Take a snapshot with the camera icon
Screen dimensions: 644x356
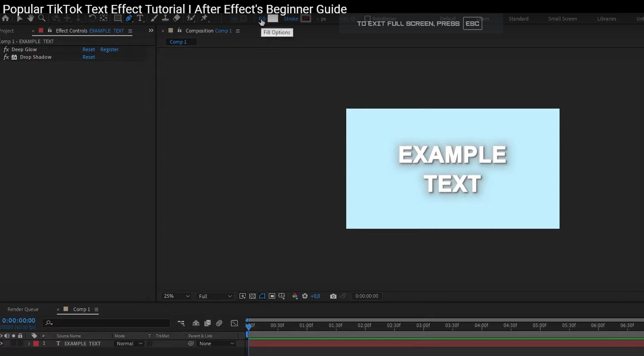[x=333, y=296]
